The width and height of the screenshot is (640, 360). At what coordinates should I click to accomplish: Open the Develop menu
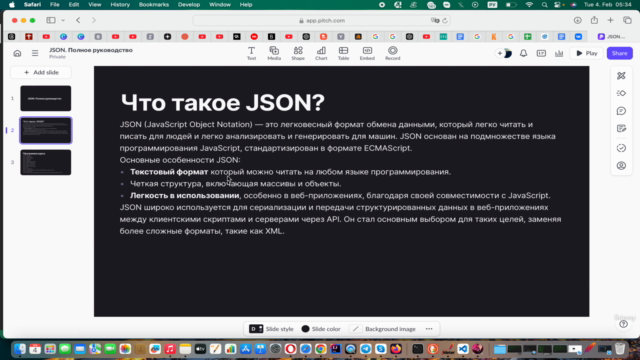click(x=189, y=4)
